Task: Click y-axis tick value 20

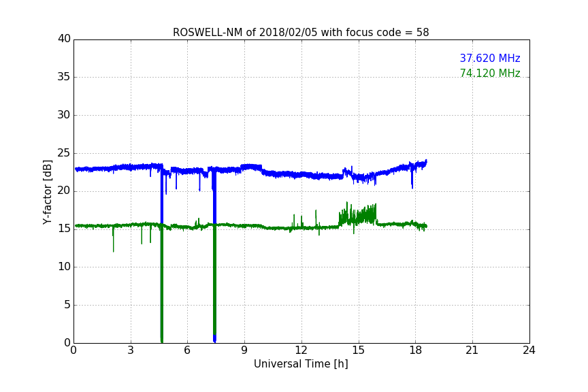Action: (x=64, y=191)
